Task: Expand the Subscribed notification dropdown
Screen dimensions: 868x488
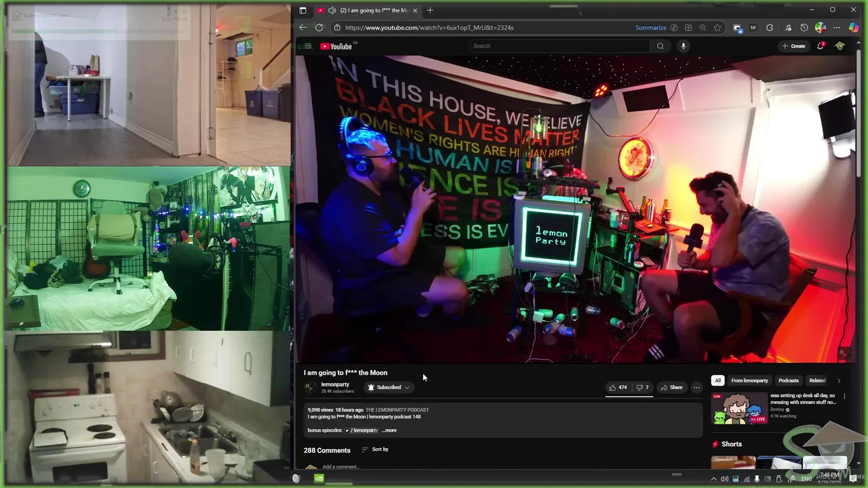Action: click(x=389, y=387)
